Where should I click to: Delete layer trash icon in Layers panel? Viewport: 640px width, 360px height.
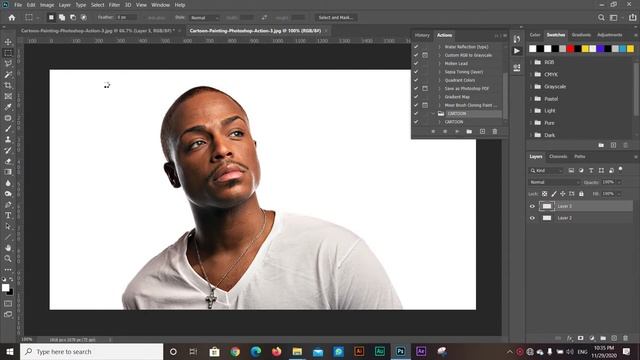click(x=625, y=338)
